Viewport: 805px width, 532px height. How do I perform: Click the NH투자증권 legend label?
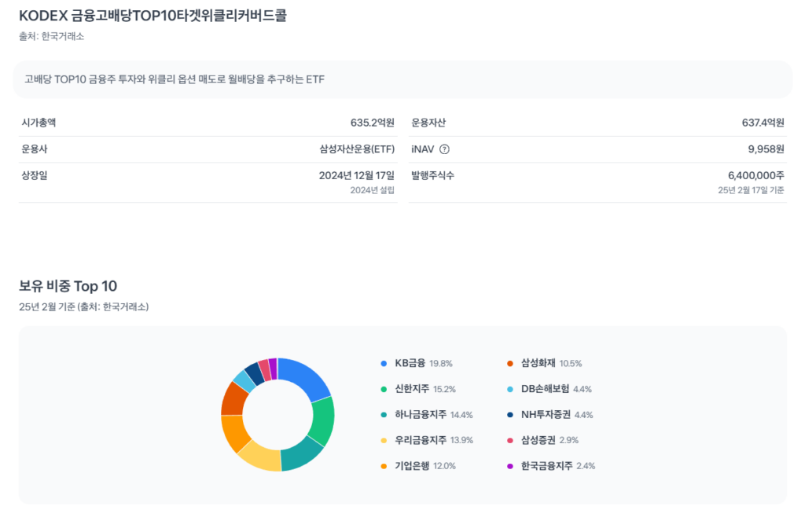546,414
